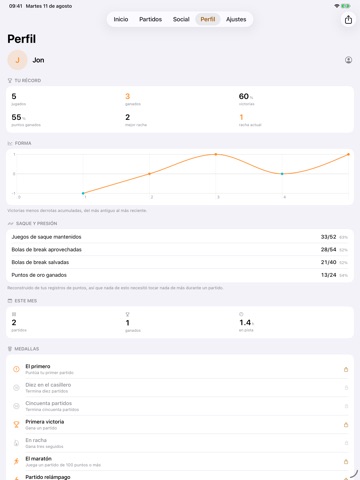Tap padlock in En racha row

[x=346, y=443]
